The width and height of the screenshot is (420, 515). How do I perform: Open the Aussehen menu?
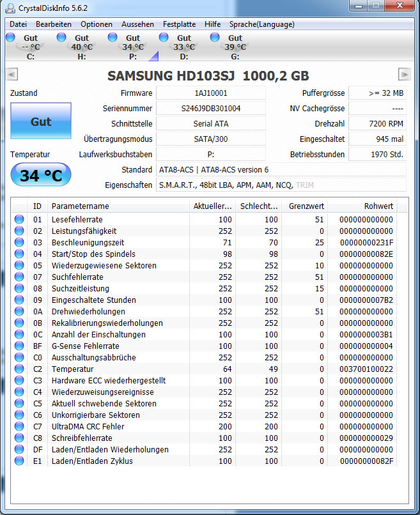[137, 24]
